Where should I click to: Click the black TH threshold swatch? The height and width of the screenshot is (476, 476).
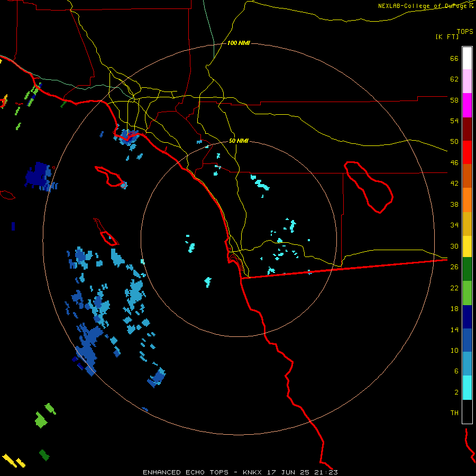467,411
